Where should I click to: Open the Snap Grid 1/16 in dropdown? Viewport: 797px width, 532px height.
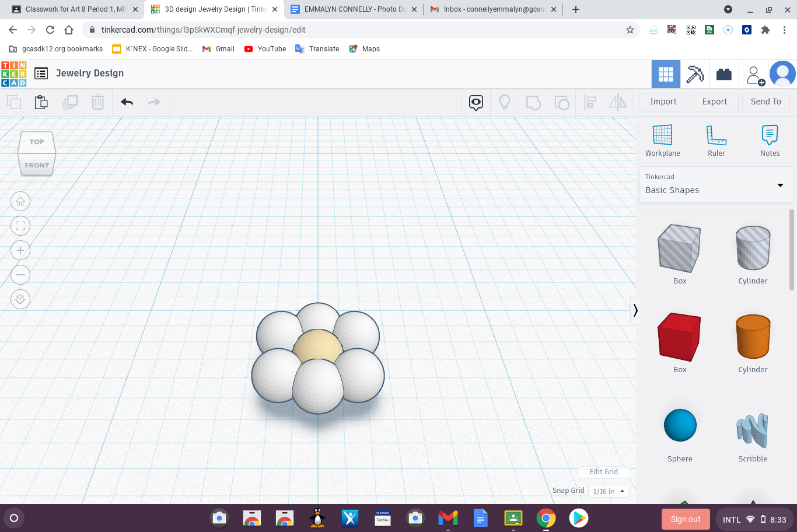pyautogui.click(x=609, y=491)
